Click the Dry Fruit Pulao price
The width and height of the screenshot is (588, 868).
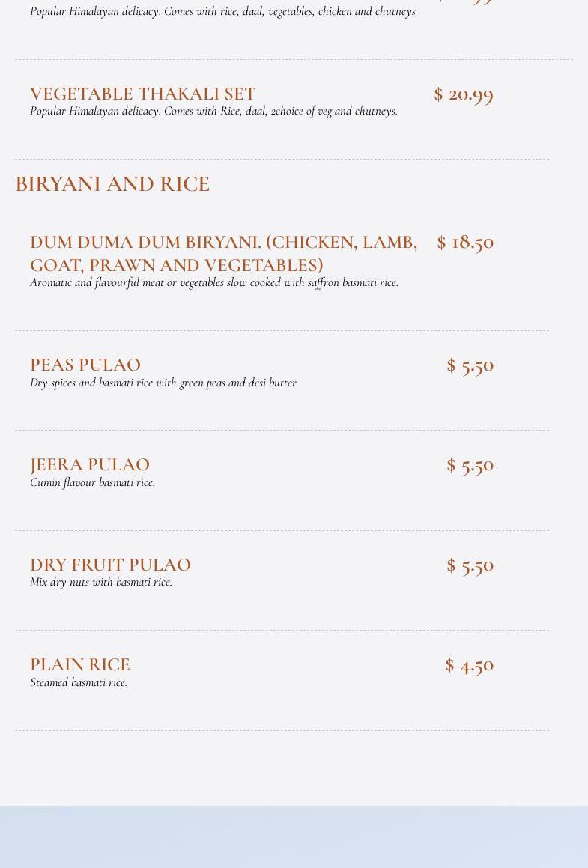[470, 565]
